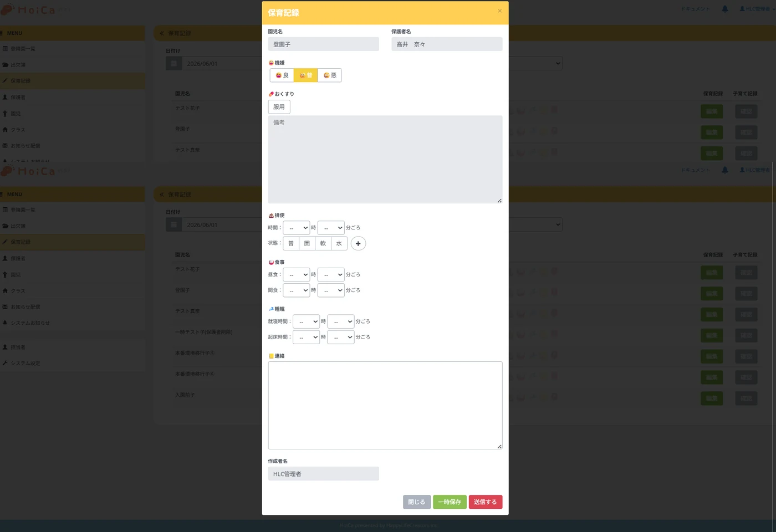Open システム設定 in the sidebar menu
This screenshot has width=776, height=532.
click(25, 363)
